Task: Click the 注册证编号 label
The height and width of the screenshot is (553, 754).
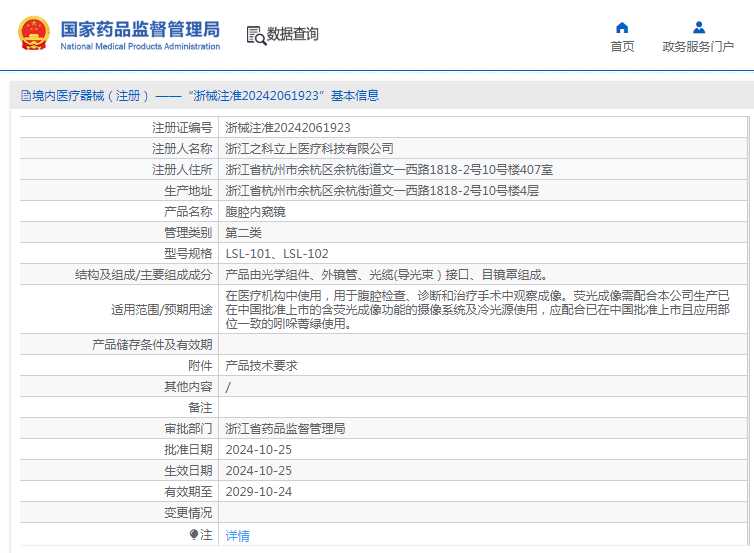Action: [182, 128]
